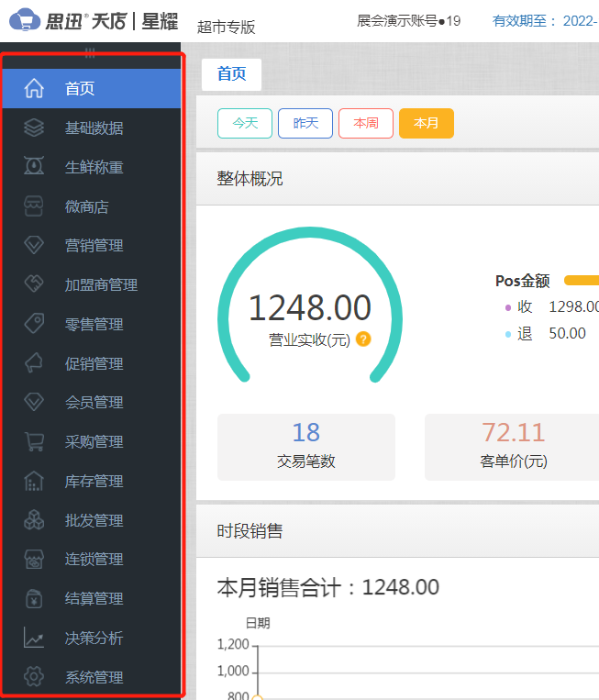The image size is (599, 700).
Task: Click the warehouse icon beside 库存管理
Action: point(34,481)
